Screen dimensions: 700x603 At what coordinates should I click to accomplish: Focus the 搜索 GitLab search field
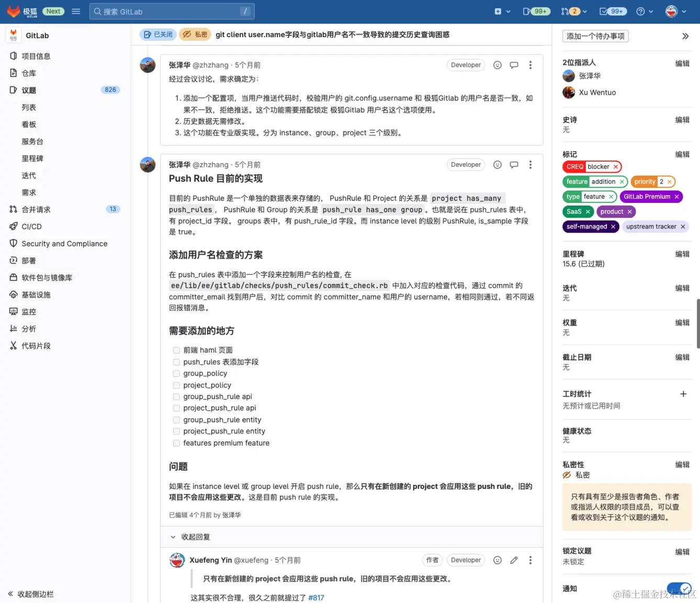point(172,12)
